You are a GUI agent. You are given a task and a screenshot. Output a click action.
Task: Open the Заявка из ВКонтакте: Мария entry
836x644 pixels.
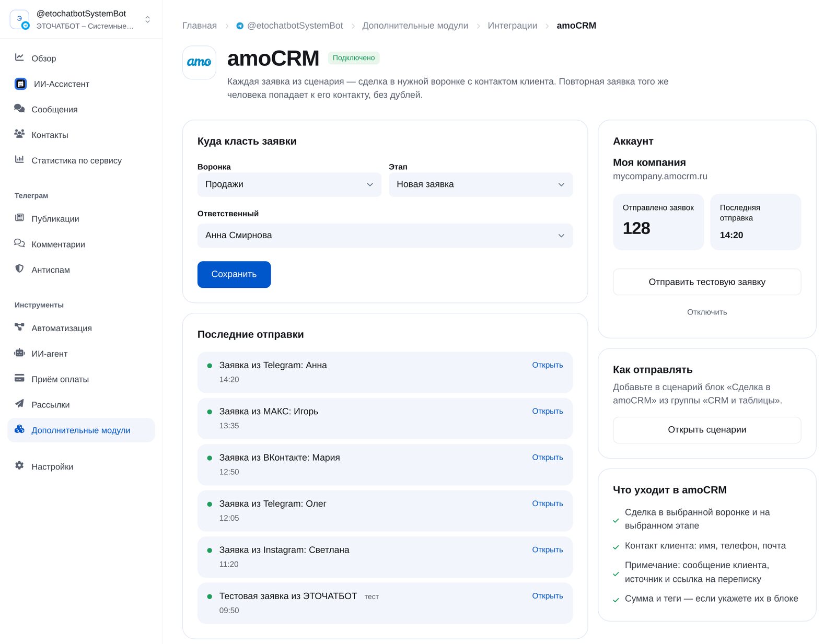548,457
